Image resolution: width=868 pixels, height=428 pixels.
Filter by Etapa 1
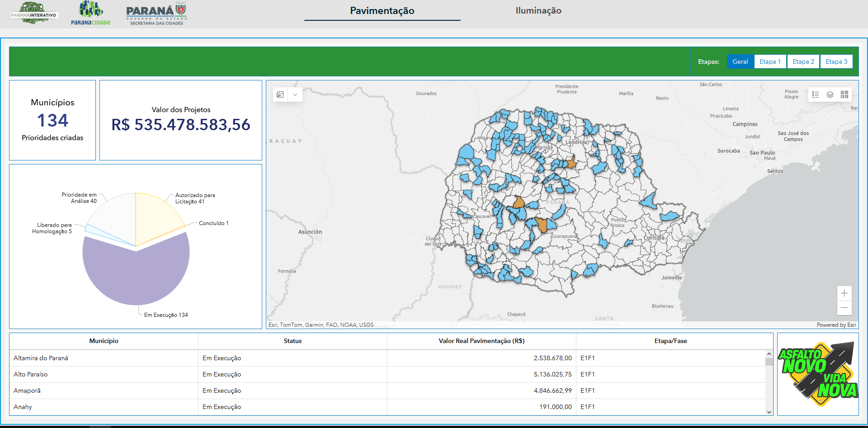click(x=770, y=61)
